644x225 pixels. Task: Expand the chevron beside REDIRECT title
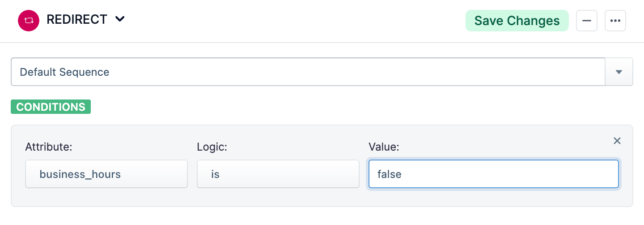point(119,20)
